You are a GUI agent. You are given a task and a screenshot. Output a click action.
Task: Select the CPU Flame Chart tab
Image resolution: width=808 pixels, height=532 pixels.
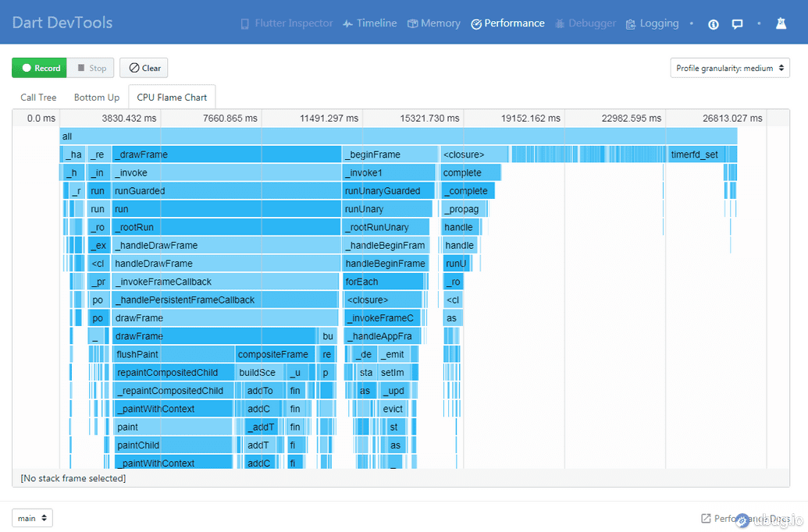pos(172,98)
